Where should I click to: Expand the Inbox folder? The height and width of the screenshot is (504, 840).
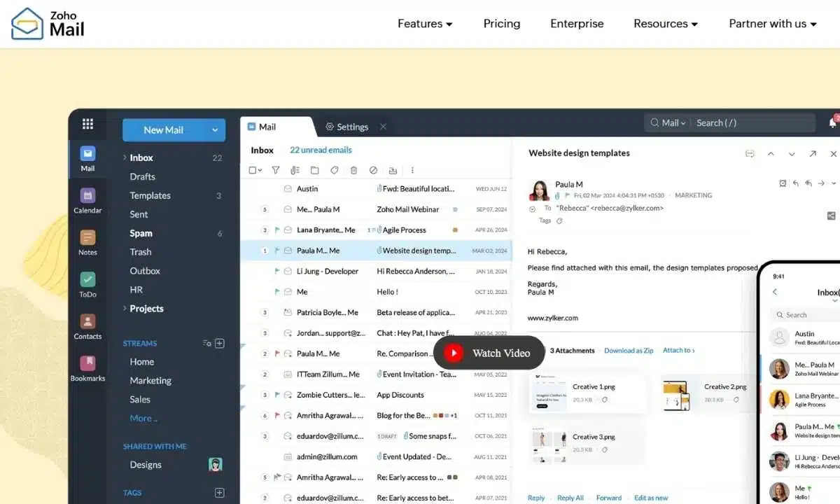[x=125, y=157]
